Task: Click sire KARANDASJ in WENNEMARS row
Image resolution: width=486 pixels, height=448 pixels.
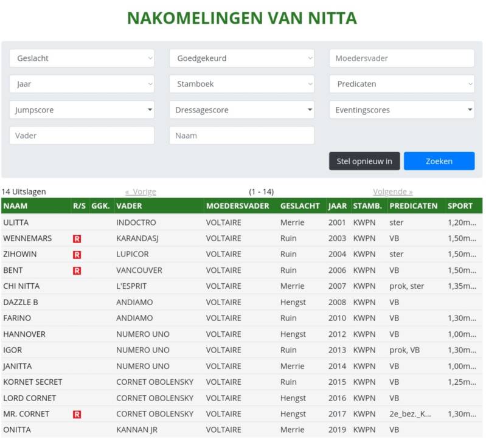Action: point(137,238)
